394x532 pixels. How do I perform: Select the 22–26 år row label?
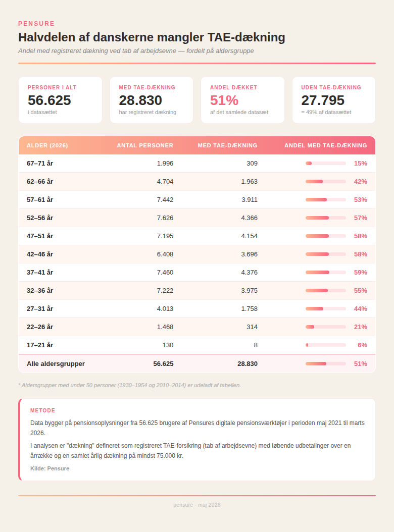coord(40,327)
